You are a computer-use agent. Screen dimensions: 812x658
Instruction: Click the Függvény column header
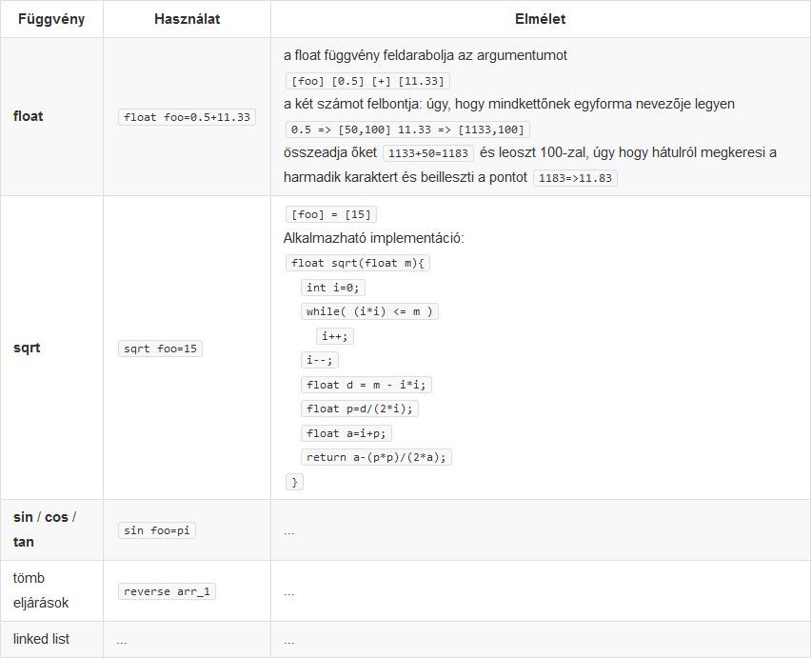click(51, 19)
